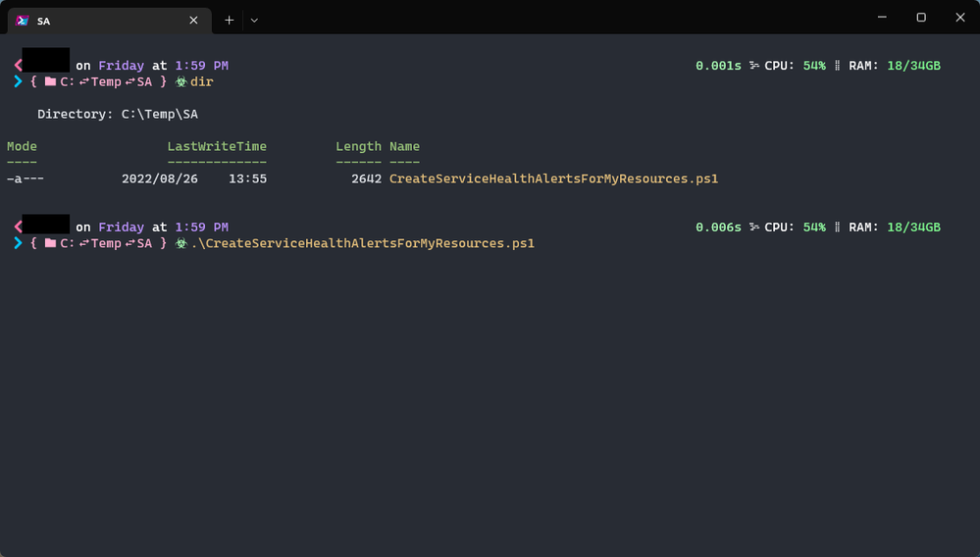Click the typed .\CreateServiceHealthAlertsForMyResources.ps1 command
This screenshot has width=980, height=557.
(x=363, y=243)
